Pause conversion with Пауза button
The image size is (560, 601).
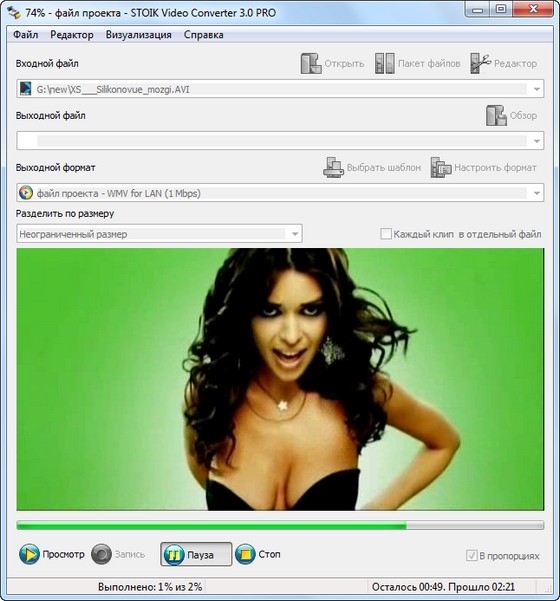(x=196, y=554)
